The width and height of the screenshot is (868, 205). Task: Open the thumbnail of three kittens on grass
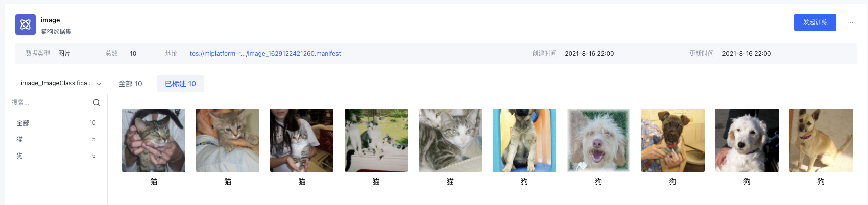pos(376,140)
